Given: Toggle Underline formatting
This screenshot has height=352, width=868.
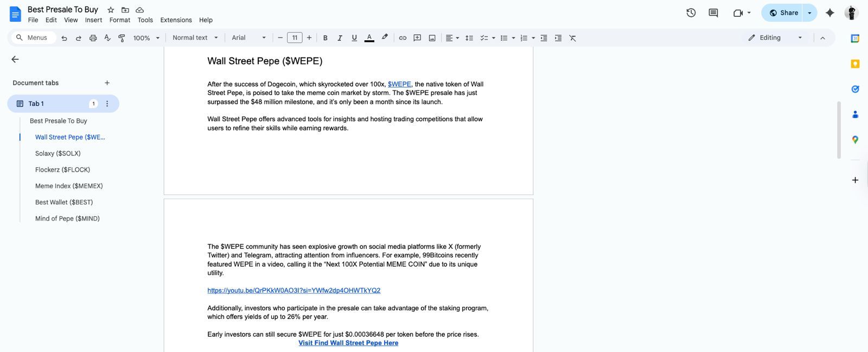Looking at the screenshot, I should point(354,38).
